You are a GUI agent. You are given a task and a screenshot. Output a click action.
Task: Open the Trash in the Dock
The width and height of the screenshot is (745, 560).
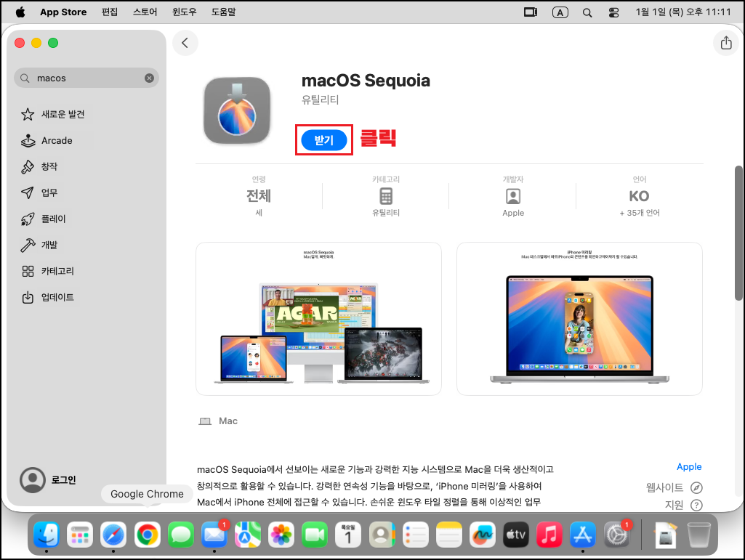[699, 535]
